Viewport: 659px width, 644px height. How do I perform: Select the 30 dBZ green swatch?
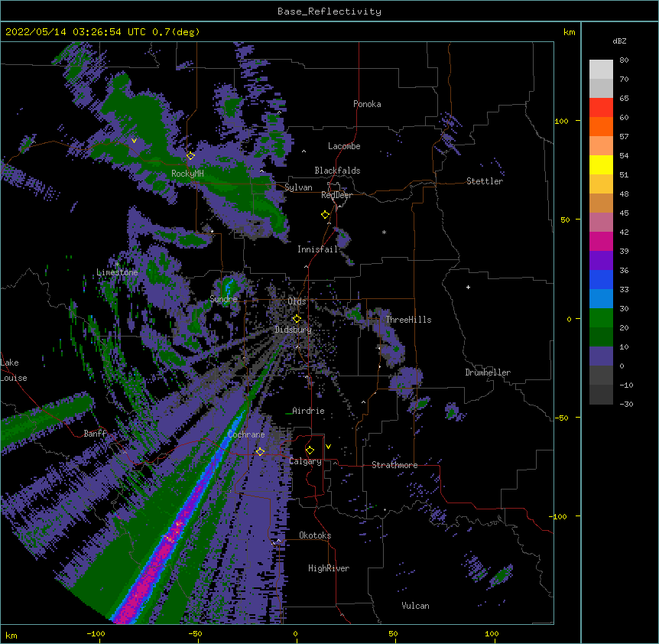click(601, 318)
